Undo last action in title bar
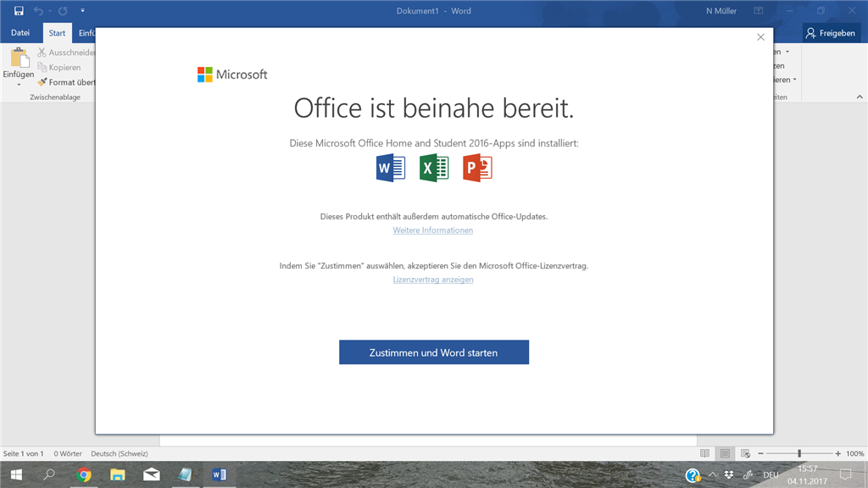This screenshot has width=868, height=488. pos(38,10)
